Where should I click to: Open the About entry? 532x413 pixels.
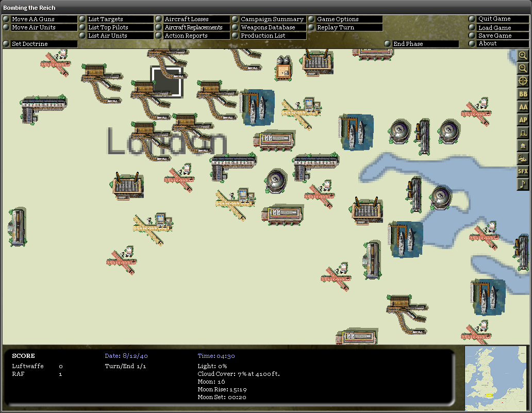click(x=498, y=43)
